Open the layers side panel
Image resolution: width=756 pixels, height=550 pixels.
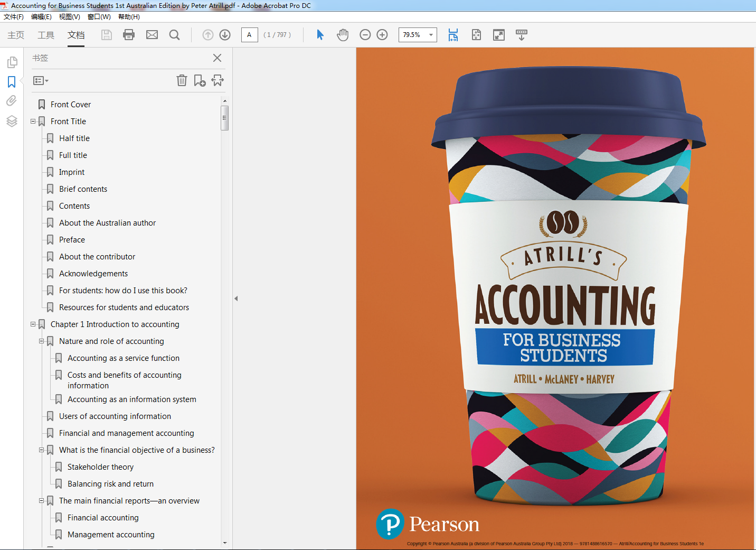12,121
